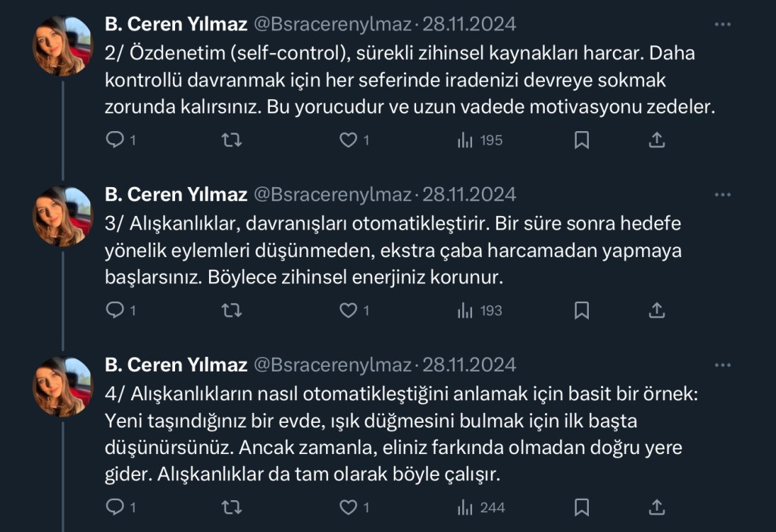Image resolution: width=776 pixels, height=532 pixels.
Task: Open more options for 3/ Alışkanlıklar tweet
Action: [723, 195]
